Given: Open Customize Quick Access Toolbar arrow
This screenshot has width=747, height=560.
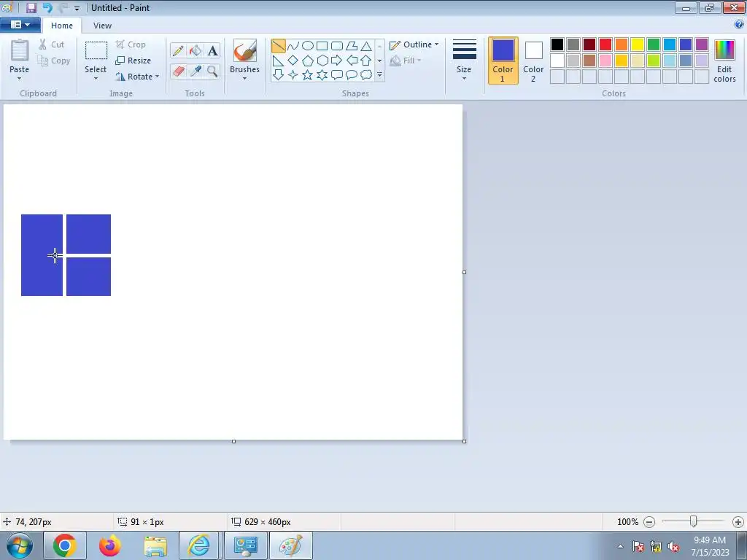Looking at the screenshot, I should pos(77,8).
